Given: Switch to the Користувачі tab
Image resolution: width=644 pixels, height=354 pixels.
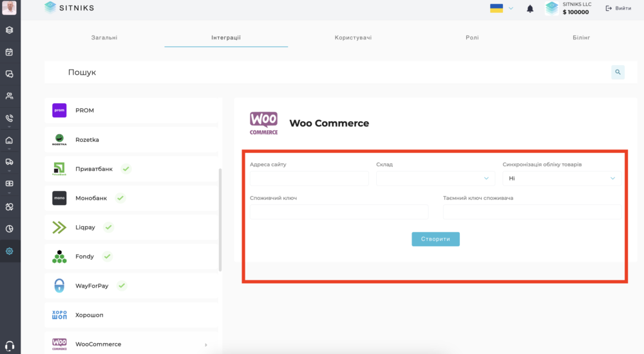Looking at the screenshot, I should click(x=353, y=37).
